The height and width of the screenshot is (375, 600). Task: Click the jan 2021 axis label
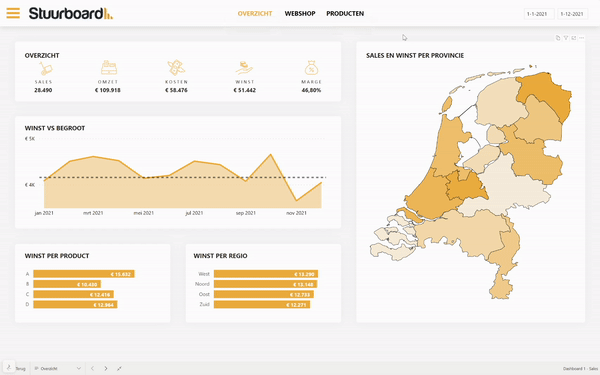pos(44,213)
